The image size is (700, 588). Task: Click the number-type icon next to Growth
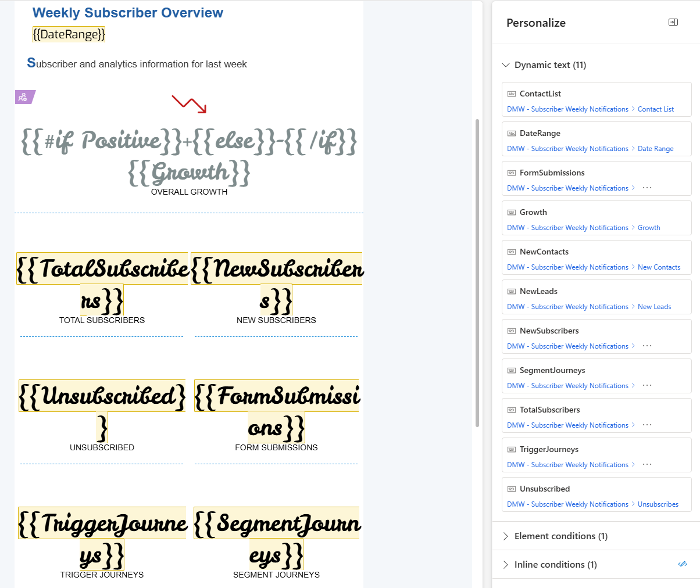click(512, 212)
